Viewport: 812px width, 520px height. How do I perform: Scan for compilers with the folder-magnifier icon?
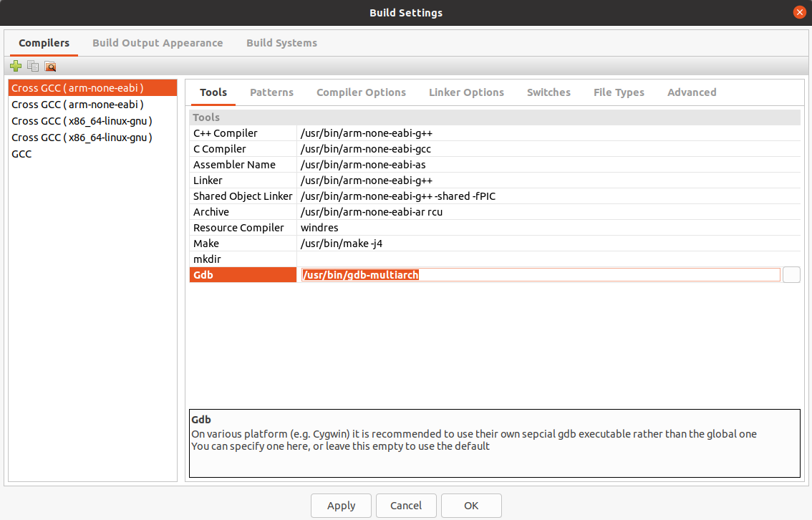coord(50,66)
